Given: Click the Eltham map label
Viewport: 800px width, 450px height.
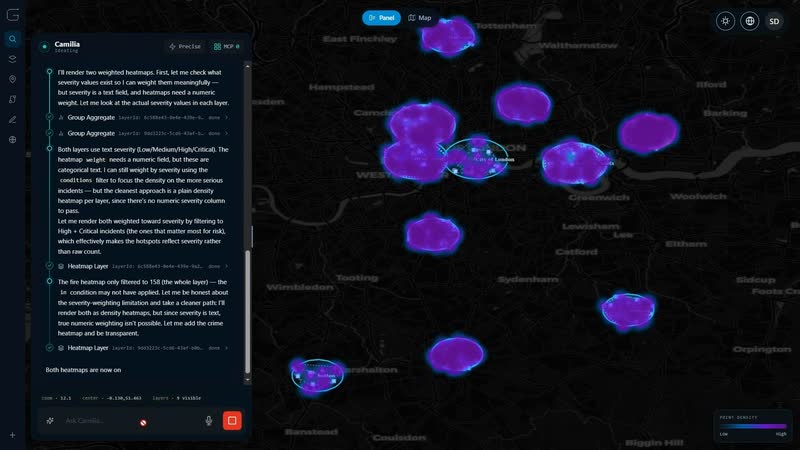Looking at the screenshot, I should pos(686,244).
